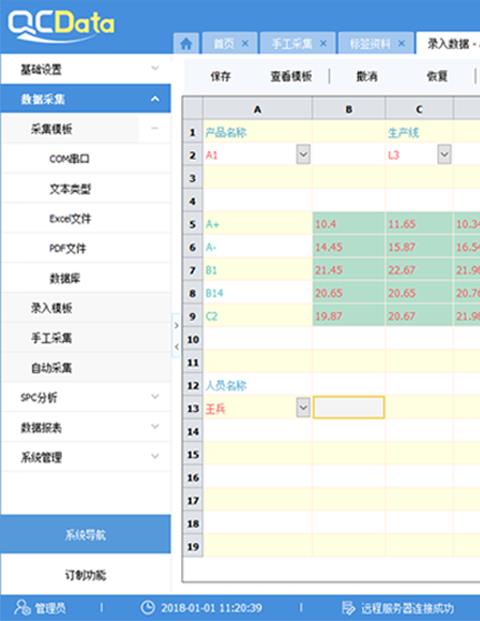Click the home icon tab
This screenshot has width=480, height=621.
coord(186,43)
